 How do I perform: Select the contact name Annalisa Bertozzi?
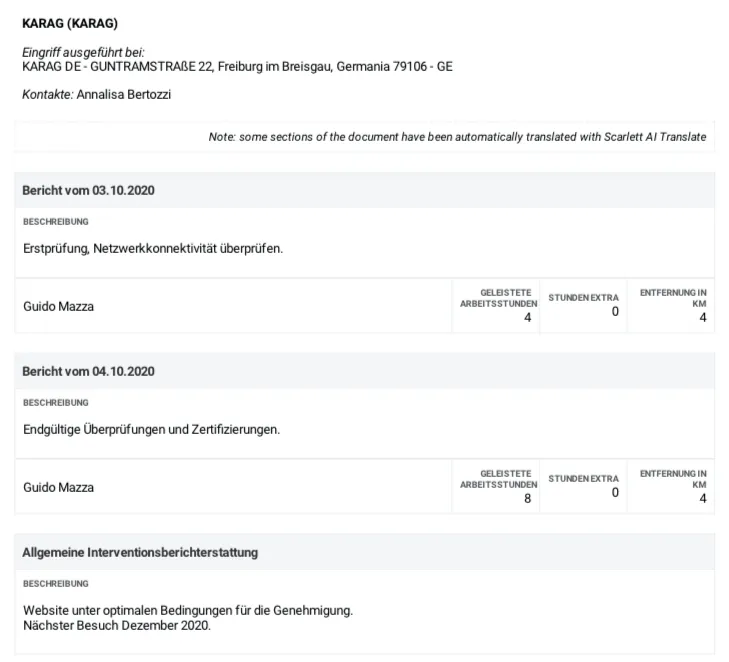(x=125, y=94)
